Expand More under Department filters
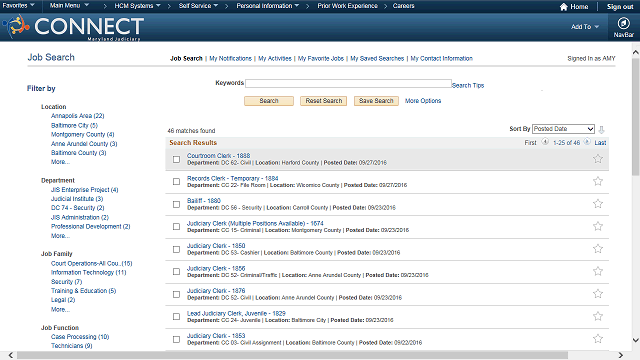Screen dimensions: 640x360 pyautogui.click(x=60, y=236)
